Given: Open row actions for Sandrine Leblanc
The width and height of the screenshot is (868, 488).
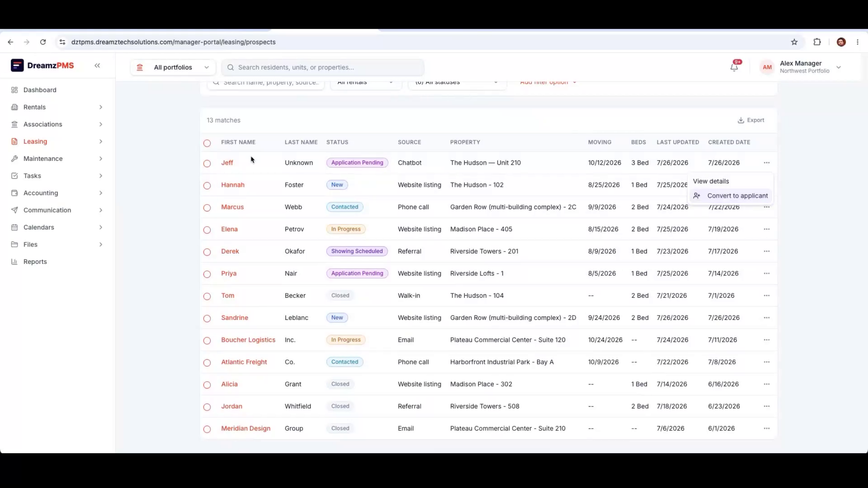Looking at the screenshot, I should pyautogui.click(x=766, y=318).
